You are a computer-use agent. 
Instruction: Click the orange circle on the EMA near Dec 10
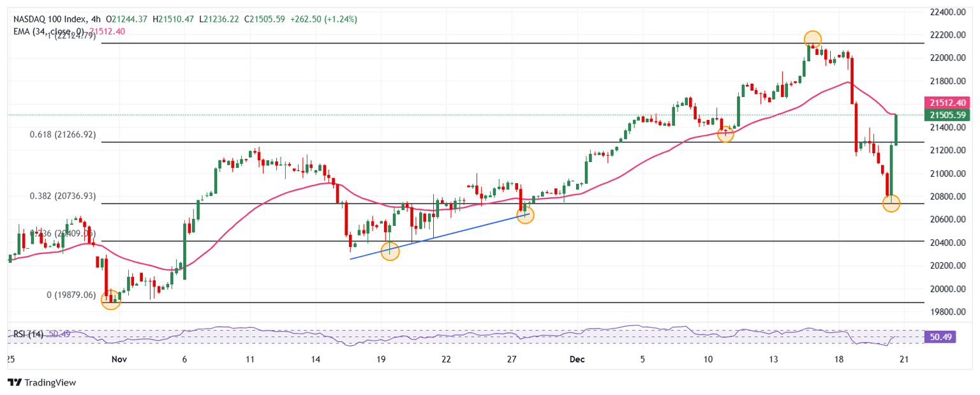pos(725,134)
